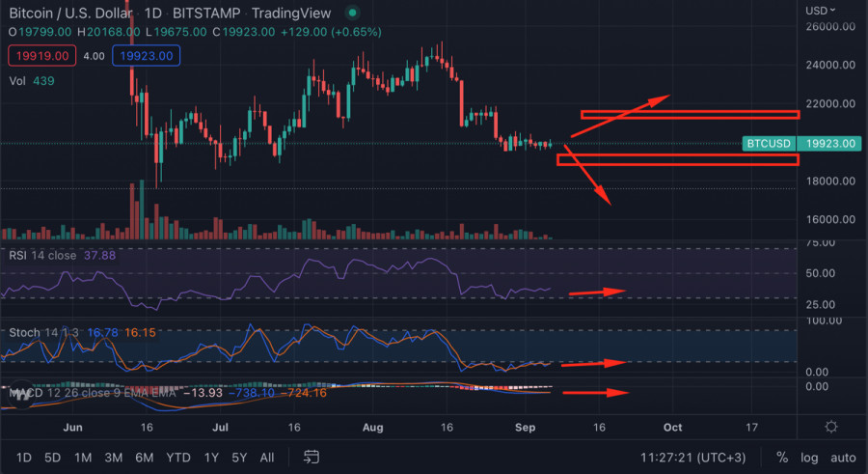The width and height of the screenshot is (868, 474).
Task: Click the MACD 12 26 close indicator label
Action: pos(93,393)
